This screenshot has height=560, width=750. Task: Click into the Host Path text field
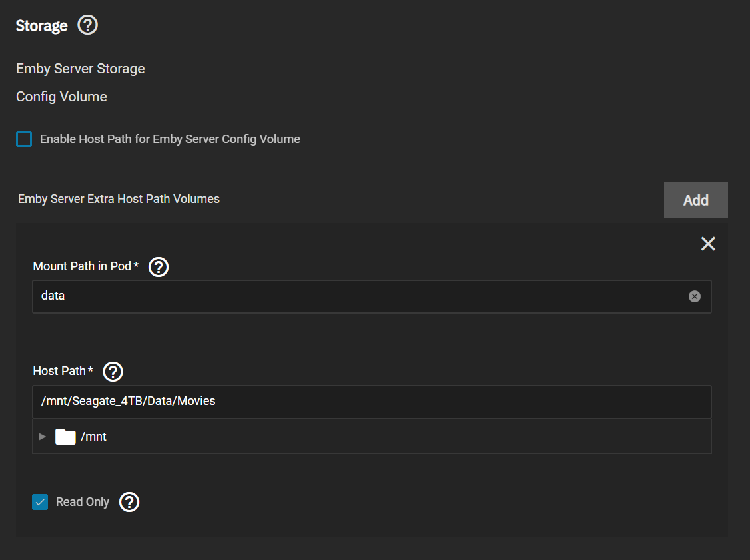point(371,402)
